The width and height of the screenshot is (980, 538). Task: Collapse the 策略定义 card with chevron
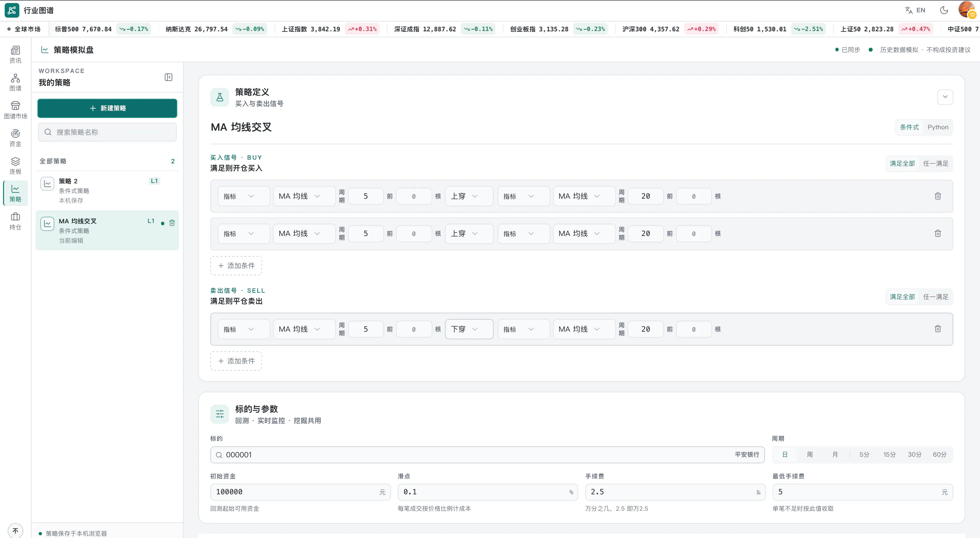point(945,97)
